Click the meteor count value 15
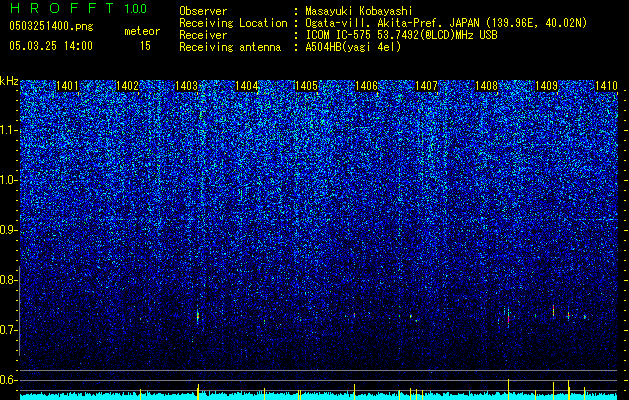This screenshot has height=400, width=629. click(145, 46)
